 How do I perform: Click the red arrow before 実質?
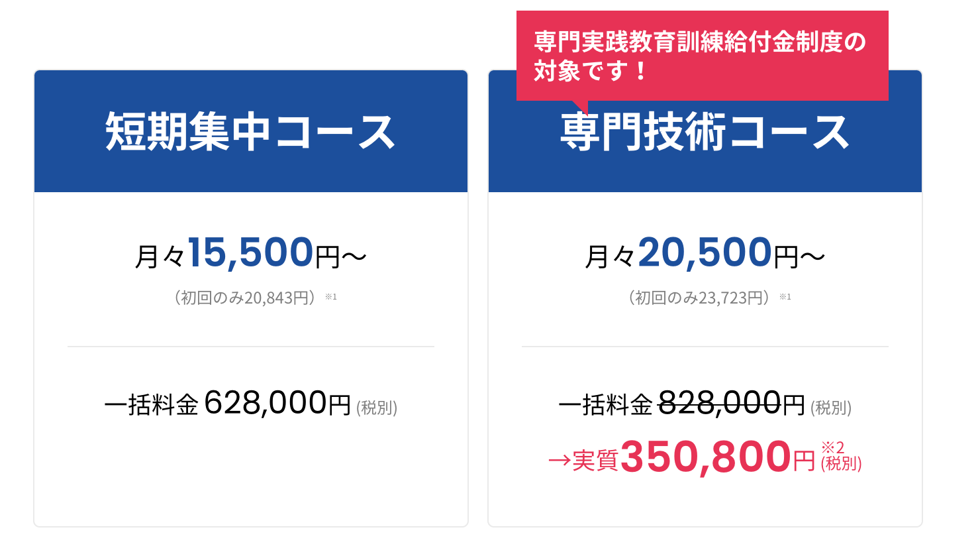560,460
